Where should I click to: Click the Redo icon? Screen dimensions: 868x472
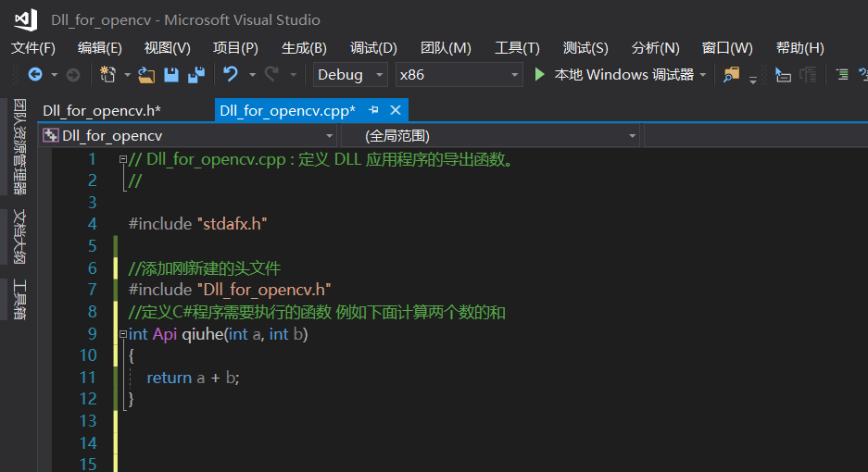tap(271, 74)
